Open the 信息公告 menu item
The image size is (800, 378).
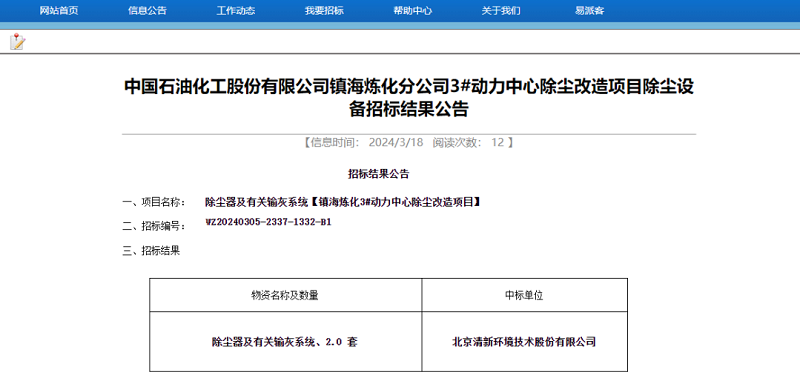[x=147, y=11]
